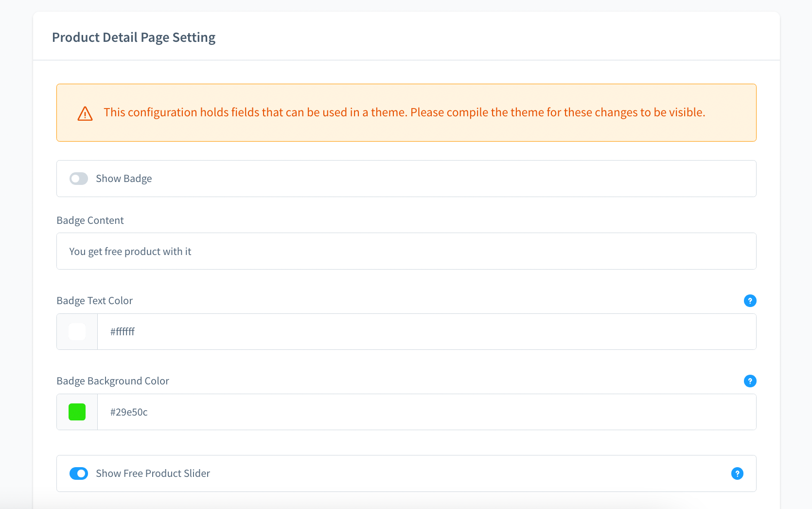Click the Badge Content label
Viewport: 812px width, 509px height.
(90, 220)
